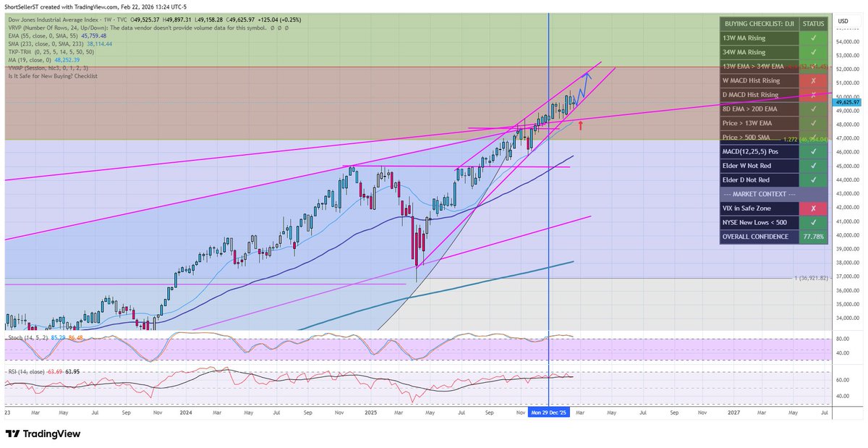This screenshot has height=448, width=868.
Task: Select the Is It Safe for New Buying? Checklist legend
Action: [x=52, y=75]
